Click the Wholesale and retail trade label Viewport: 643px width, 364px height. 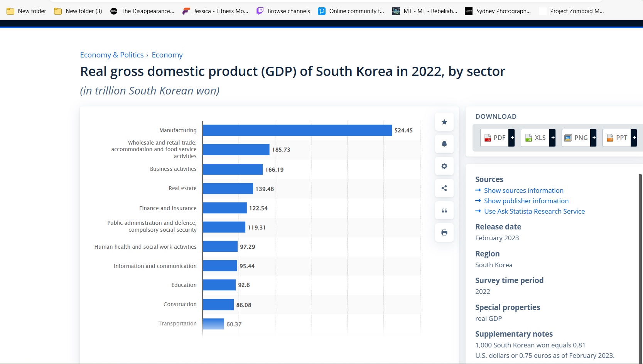click(x=154, y=149)
